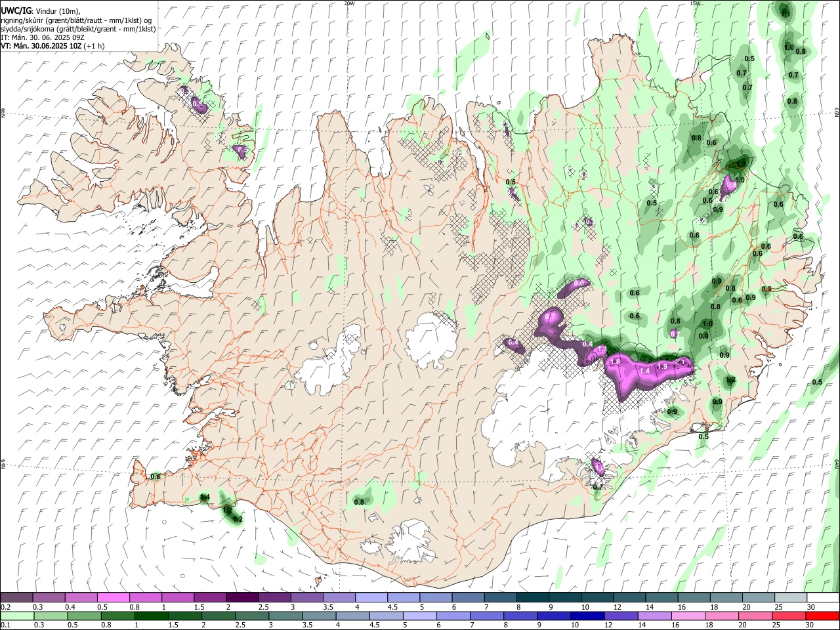Click the '1.9' snowfall value in the purple area

[x=662, y=366]
